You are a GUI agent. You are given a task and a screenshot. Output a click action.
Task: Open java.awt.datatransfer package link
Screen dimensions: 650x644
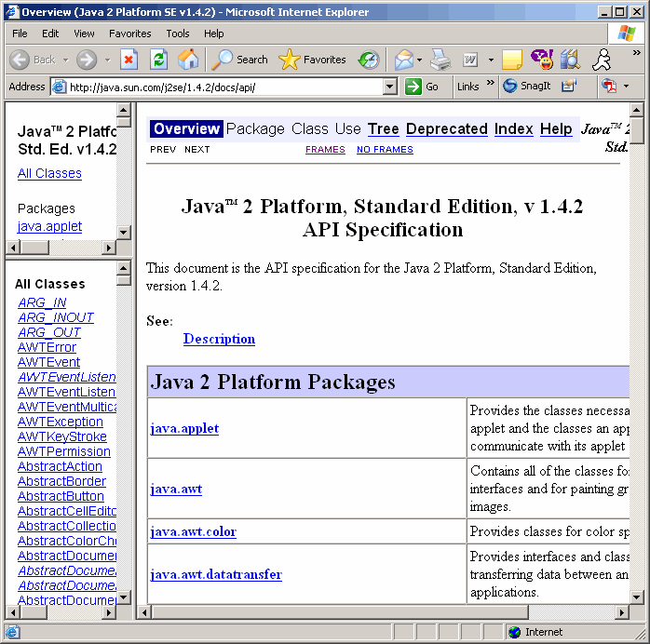(216, 574)
